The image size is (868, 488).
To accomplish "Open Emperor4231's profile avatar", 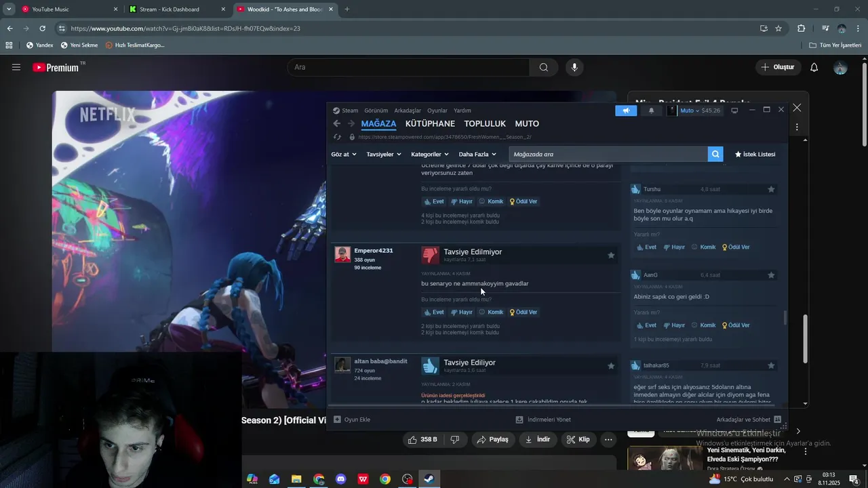I will 342,254.
